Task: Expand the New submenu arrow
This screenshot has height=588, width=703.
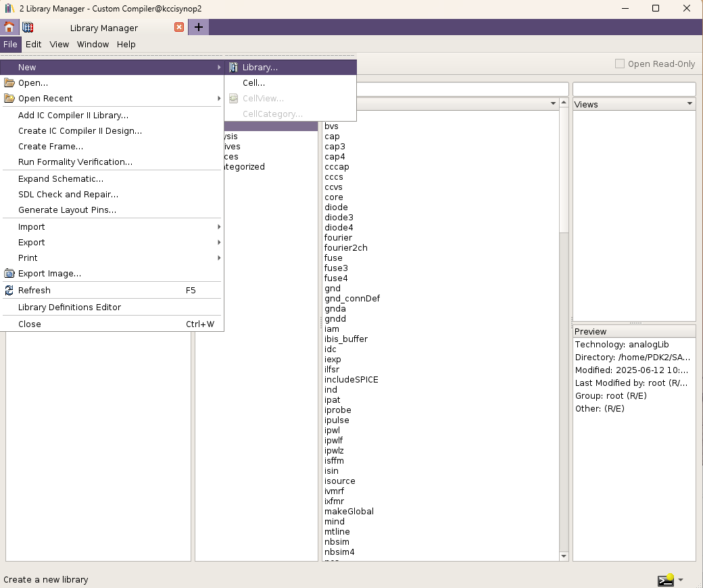Action: click(x=219, y=67)
